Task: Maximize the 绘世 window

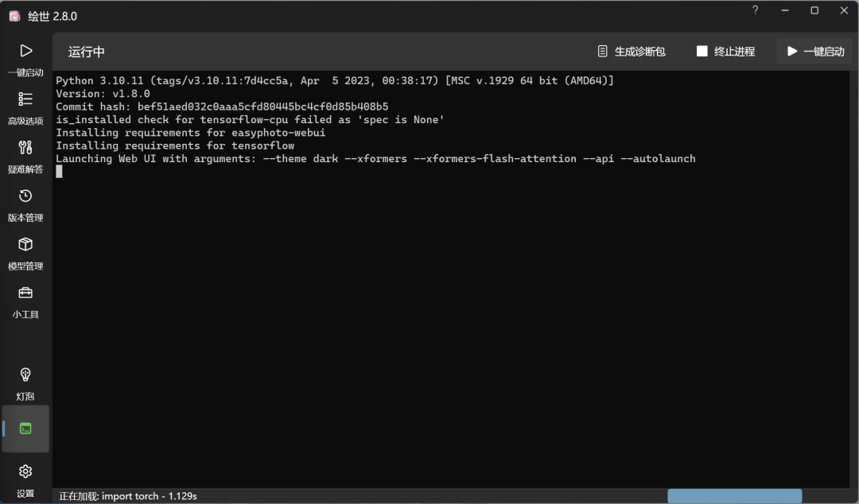Action: point(814,10)
